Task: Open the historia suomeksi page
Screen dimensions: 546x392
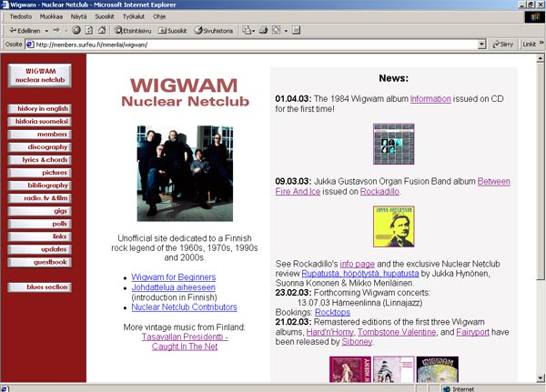Action: point(40,122)
